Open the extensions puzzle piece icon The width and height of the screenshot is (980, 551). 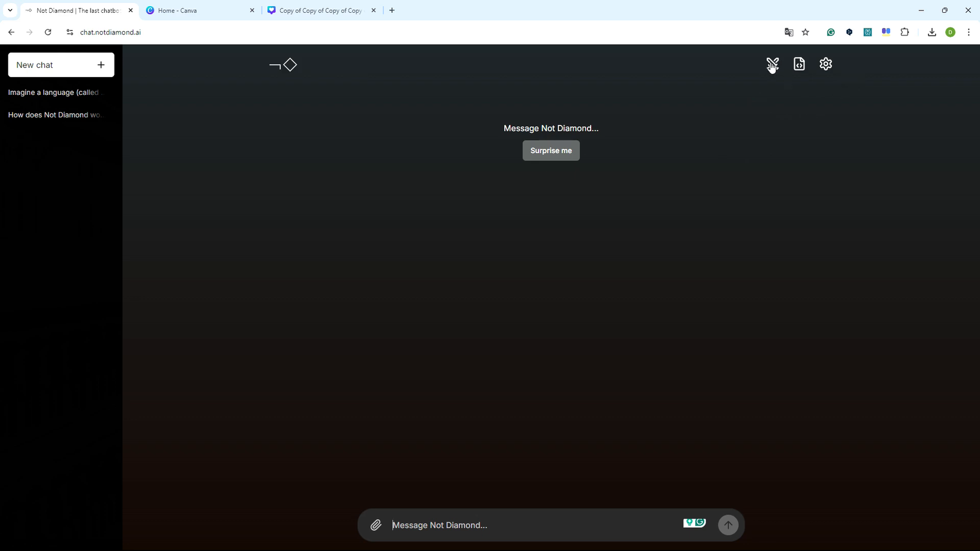coord(905,32)
